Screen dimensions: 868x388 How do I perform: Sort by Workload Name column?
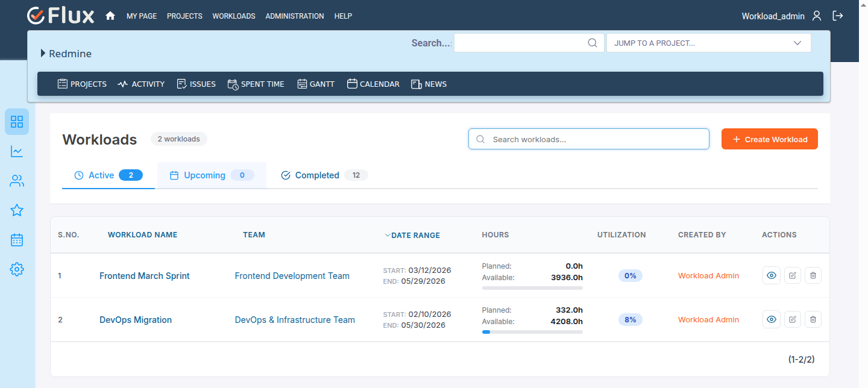pos(142,235)
